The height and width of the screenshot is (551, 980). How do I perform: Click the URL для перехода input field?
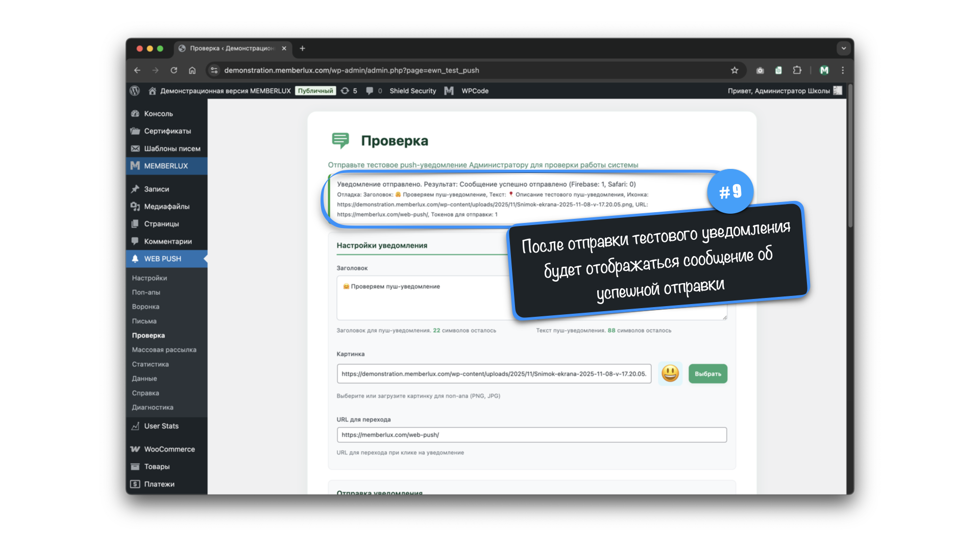click(531, 435)
